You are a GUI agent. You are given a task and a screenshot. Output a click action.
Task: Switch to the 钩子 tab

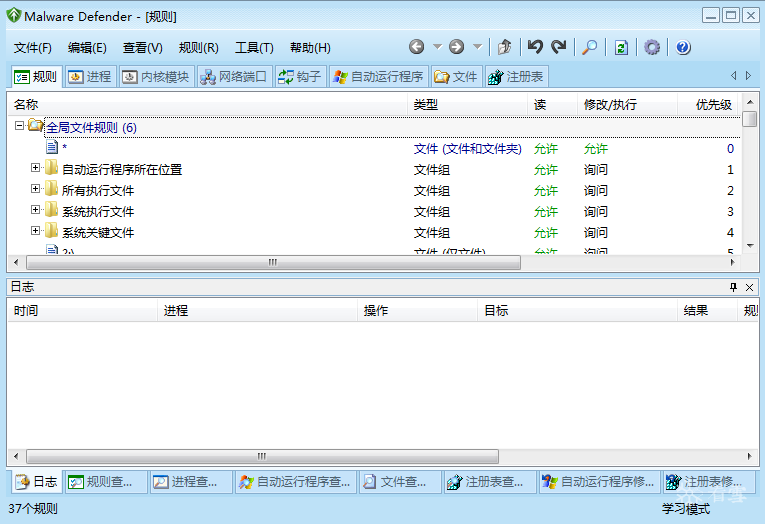click(x=300, y=77)
